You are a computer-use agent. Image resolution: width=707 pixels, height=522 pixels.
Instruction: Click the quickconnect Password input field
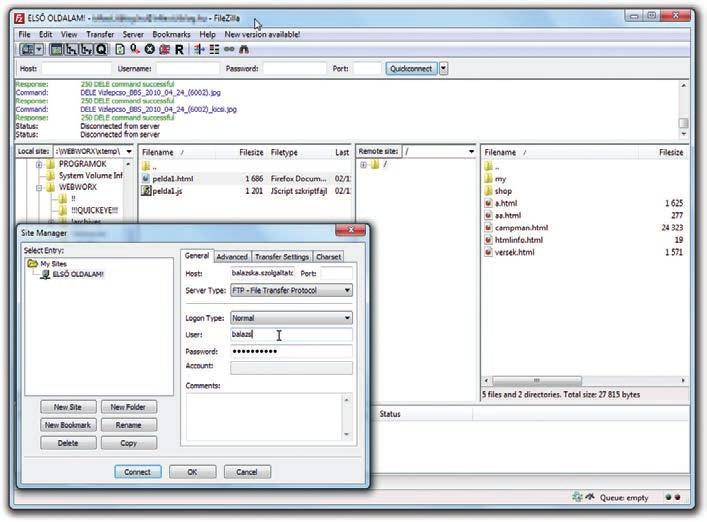pos(294,69)
